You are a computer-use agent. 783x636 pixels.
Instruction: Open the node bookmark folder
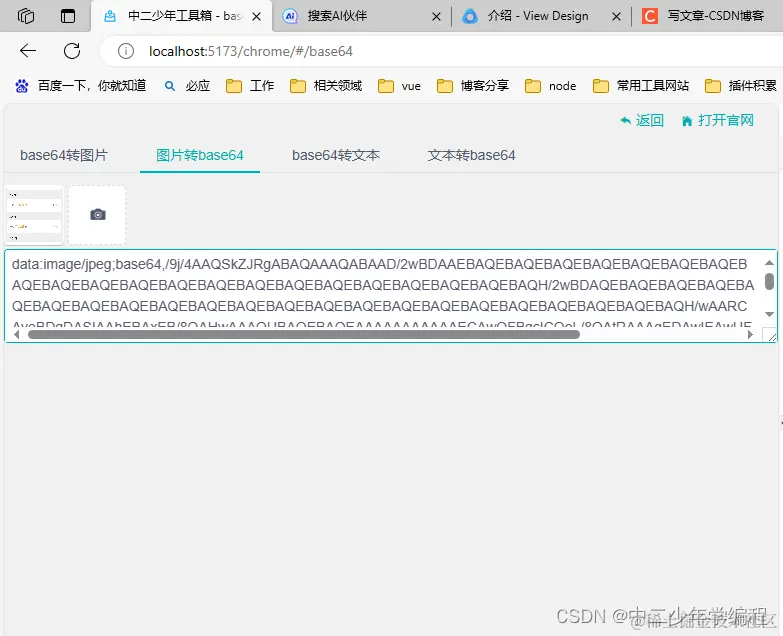(550, 86)
